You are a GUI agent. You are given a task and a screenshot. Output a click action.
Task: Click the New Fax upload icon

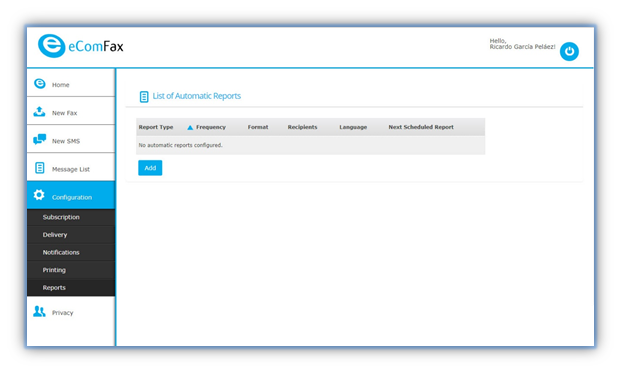[x=39, y=112]
